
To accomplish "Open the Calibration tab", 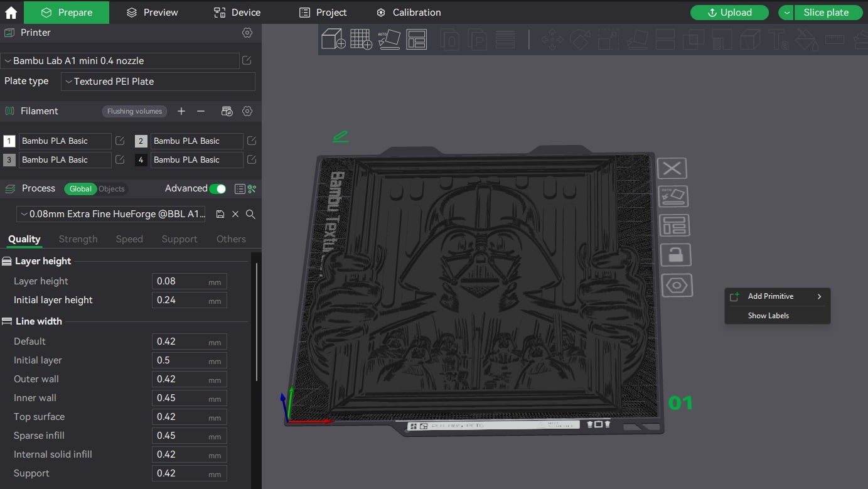I will coord(409,13).
